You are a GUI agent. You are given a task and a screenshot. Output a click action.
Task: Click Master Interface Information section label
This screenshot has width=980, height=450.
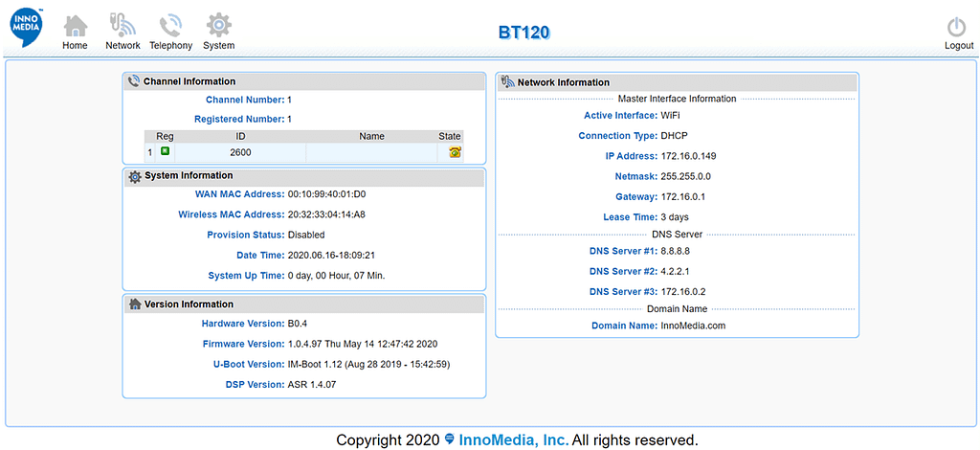pos(677,99)
